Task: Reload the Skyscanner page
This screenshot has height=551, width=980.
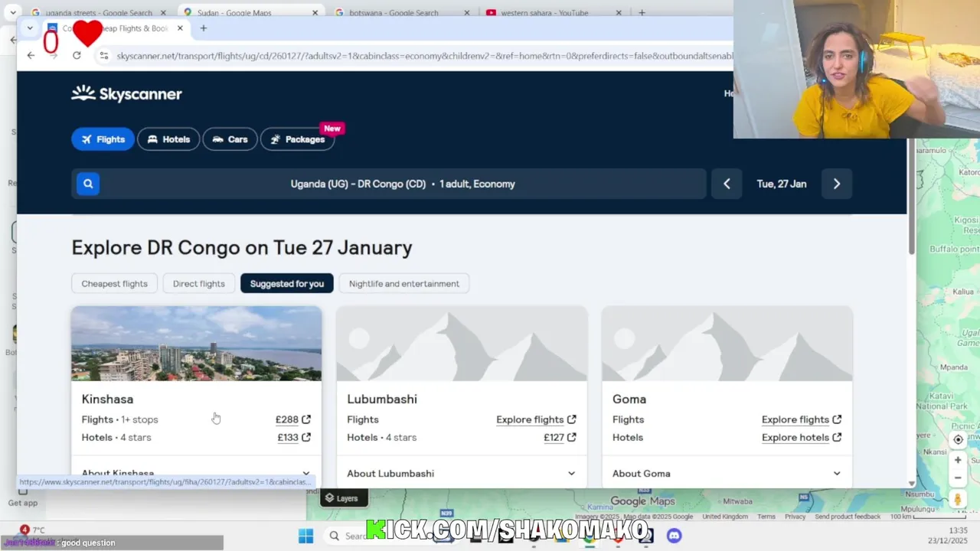Action: point(77,55)
